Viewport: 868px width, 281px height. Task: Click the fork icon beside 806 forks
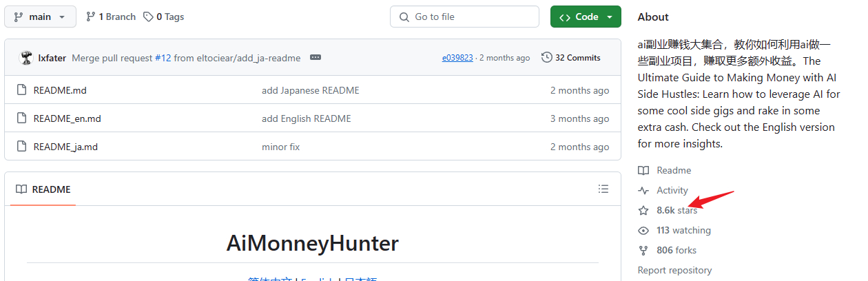pos(643,250)
